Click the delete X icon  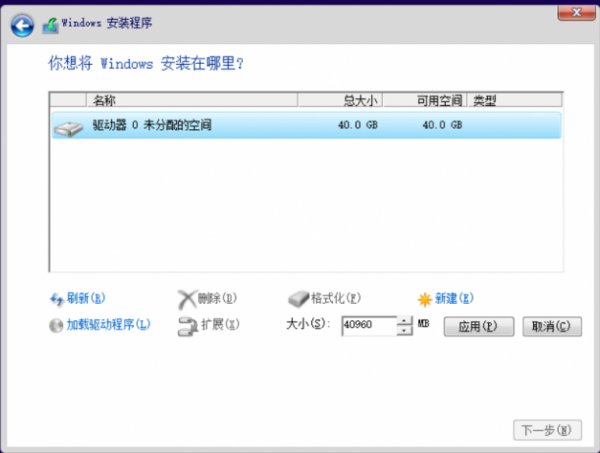point(187,299)
